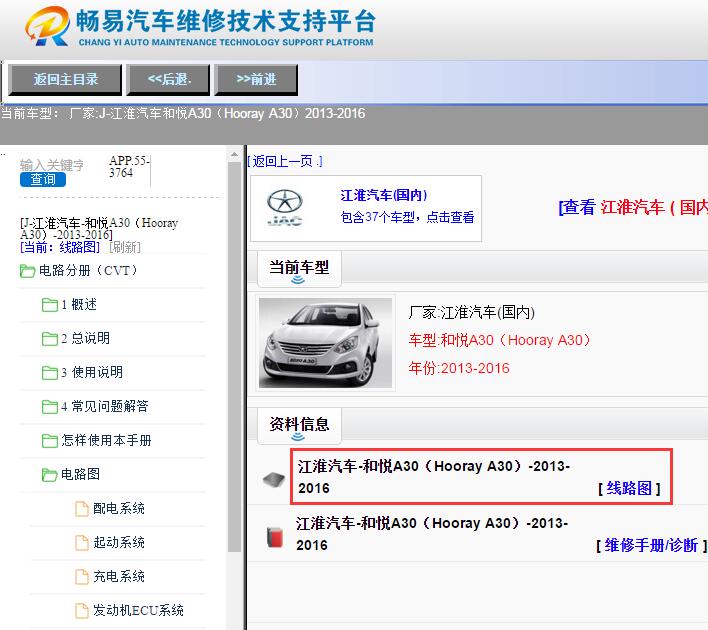Open the 起动系统 wiring page
This screenshot has height=630, width=708.
click(119, 542)
